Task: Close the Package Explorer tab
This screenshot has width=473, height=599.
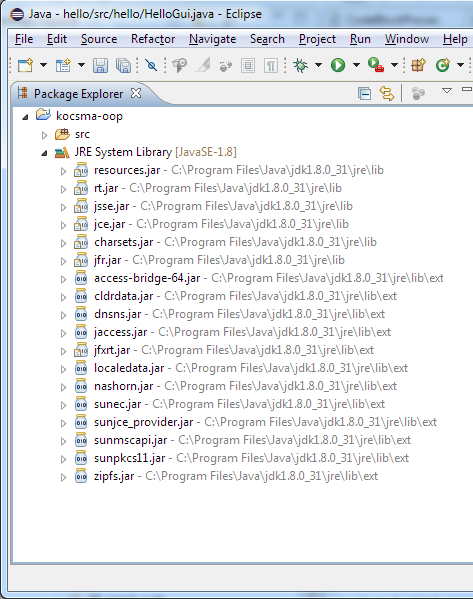Action: (136, 93)
